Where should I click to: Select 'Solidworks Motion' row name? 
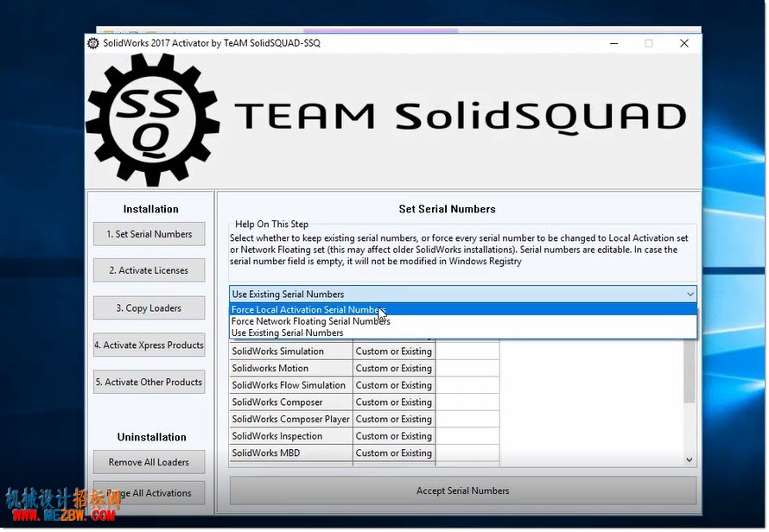coord(291,369)
